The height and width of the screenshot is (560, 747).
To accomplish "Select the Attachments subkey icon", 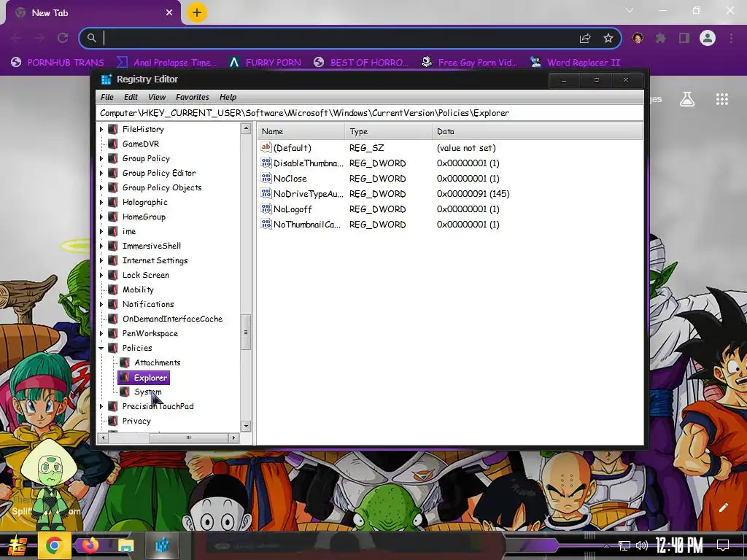I will click(x=125, y=362).
